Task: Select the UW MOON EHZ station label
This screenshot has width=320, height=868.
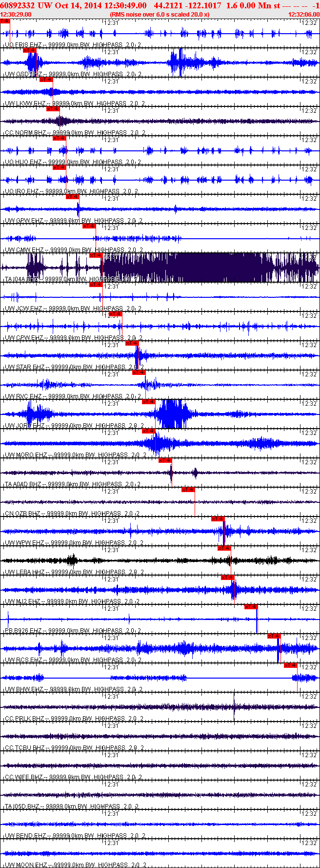Action: 26,865
